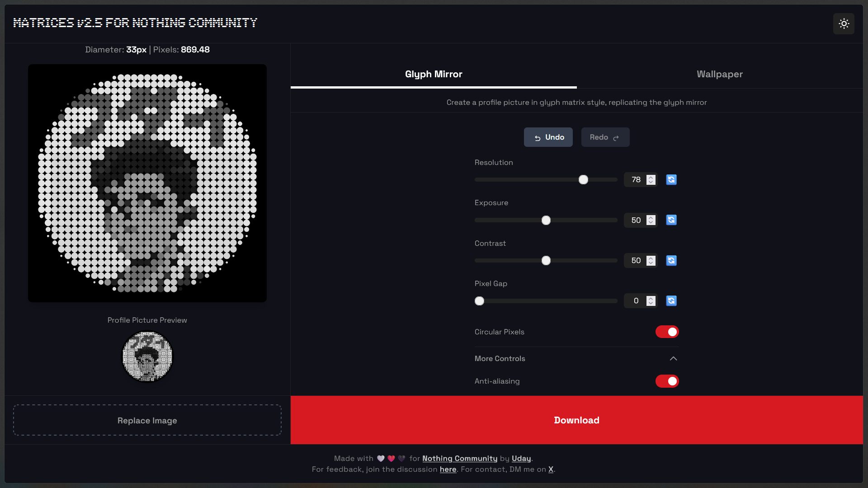The width and height of the screenshot is (868, 488).
Task: Click the Pixel Gap slider handle
Action: [480, 301]
